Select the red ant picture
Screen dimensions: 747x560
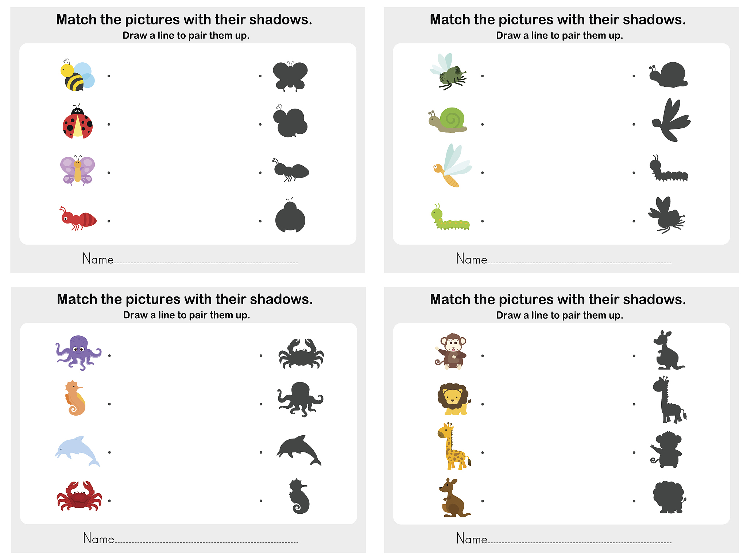[x=78, y=218]
